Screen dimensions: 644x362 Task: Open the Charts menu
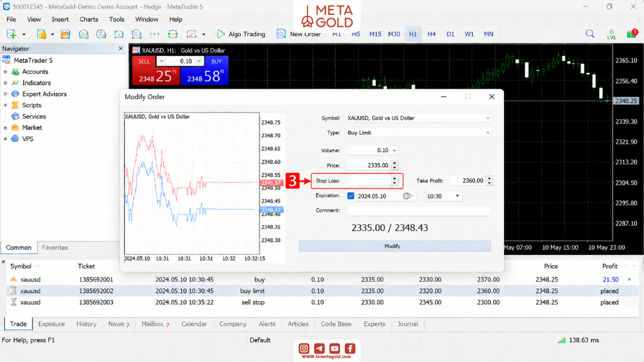89,19
